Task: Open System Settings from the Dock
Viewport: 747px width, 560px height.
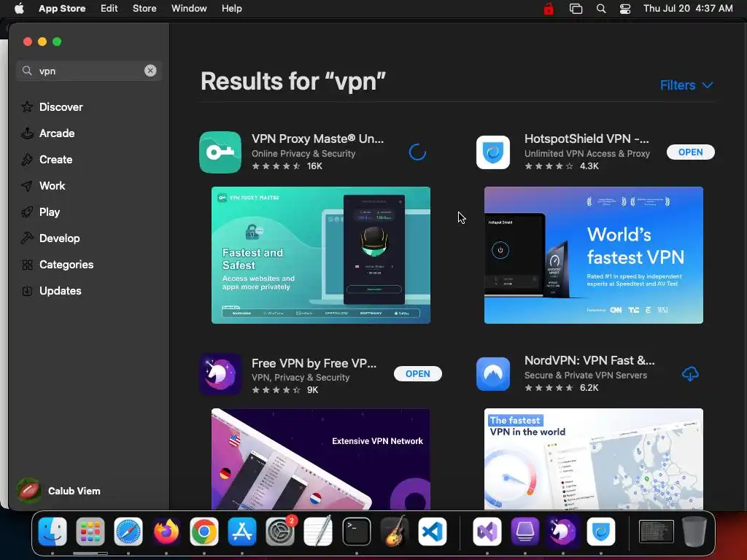Action: tap(280, 532)
